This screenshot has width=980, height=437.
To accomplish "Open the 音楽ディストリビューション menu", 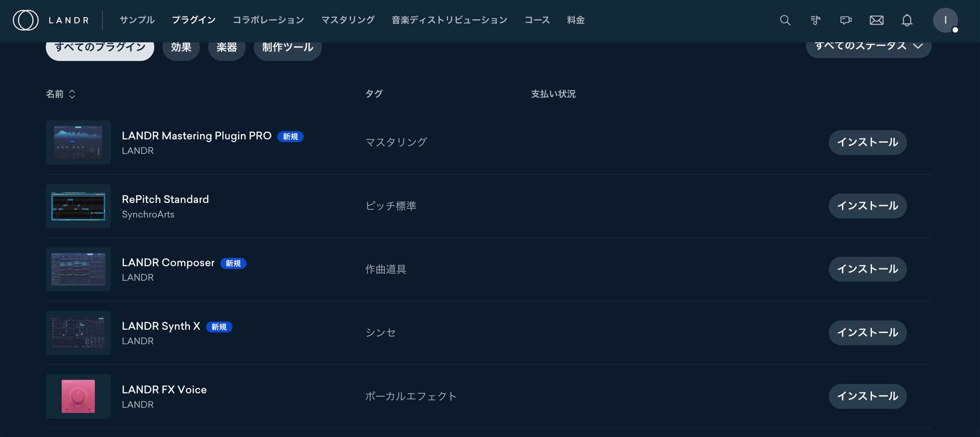I will point(449,20).
